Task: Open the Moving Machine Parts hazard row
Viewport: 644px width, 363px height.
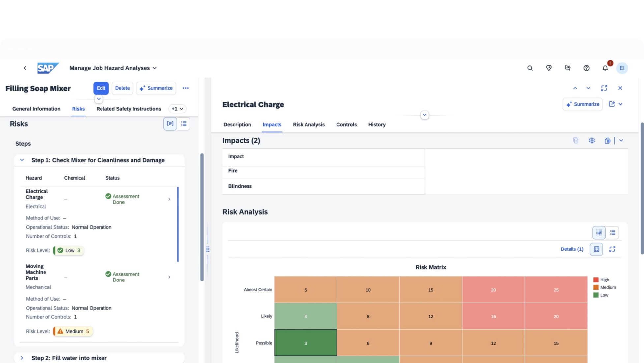Action: point(169,277)
